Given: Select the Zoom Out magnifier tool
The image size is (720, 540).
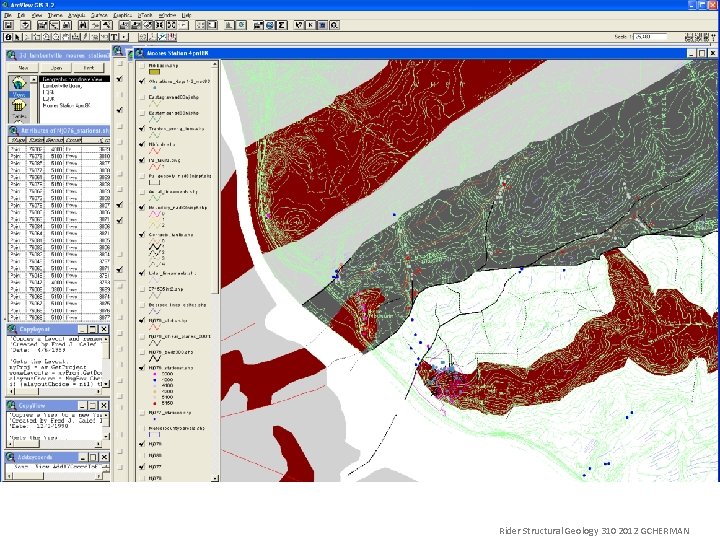Looking at the screenshot, I should (x=56, y=37).
